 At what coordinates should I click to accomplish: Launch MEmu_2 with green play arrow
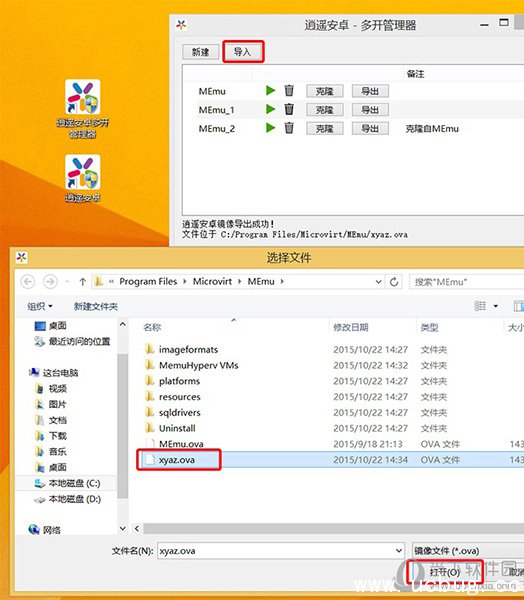click(x=271, y=128)
